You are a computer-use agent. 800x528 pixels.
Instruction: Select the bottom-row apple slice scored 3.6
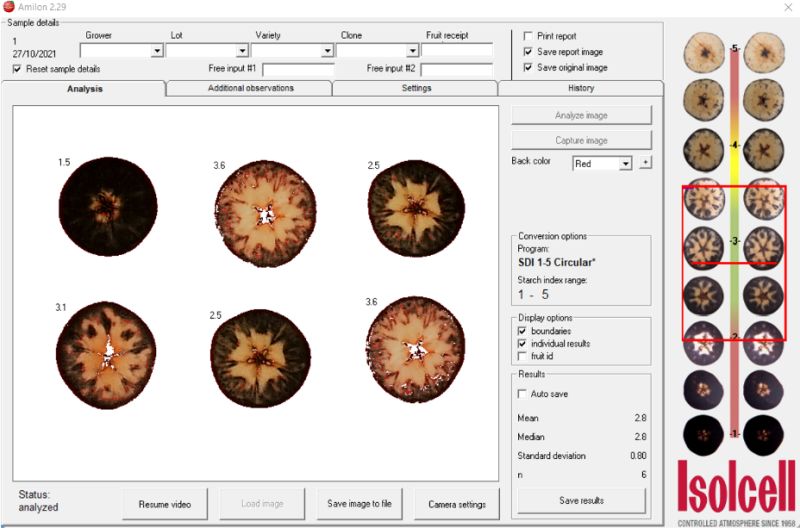[416, 349]
